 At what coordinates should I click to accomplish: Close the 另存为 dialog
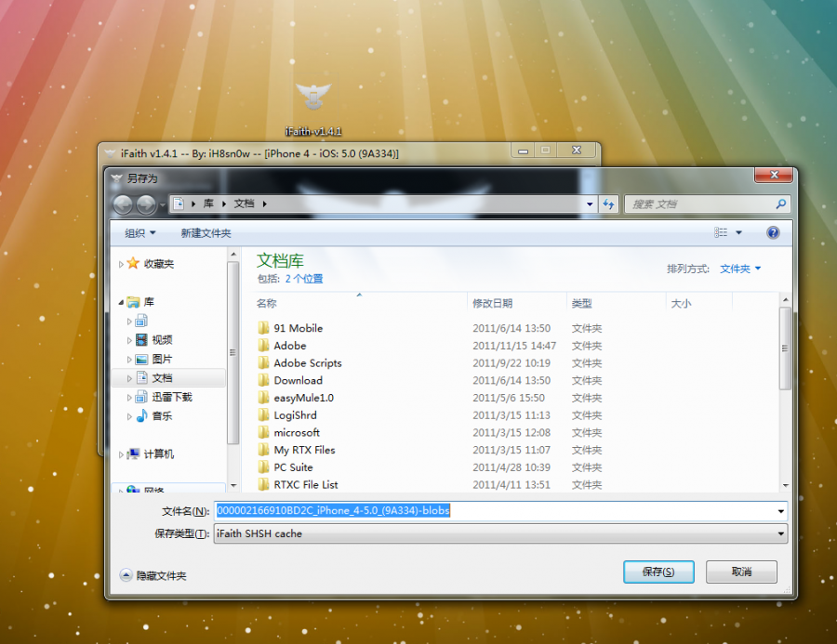774,175
